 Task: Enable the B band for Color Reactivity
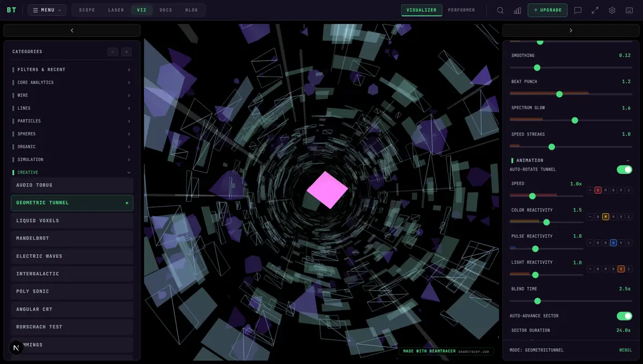pyautogui.click(x=598, y=216)
